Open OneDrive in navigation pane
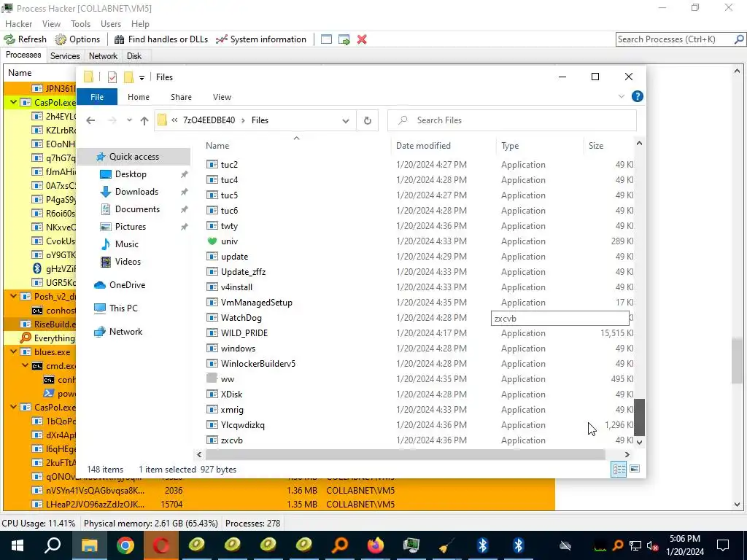Image resolution: width=747 pixels, height=560 pixels. click(x=127, y=285)
